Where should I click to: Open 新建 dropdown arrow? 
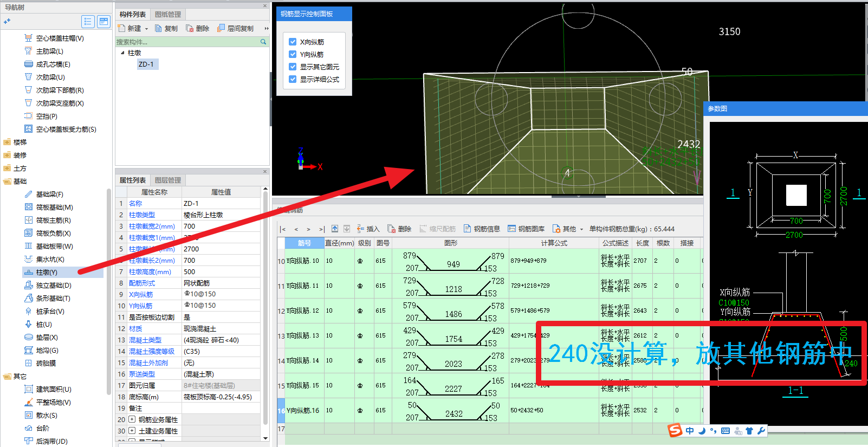[x=146, y=29]
